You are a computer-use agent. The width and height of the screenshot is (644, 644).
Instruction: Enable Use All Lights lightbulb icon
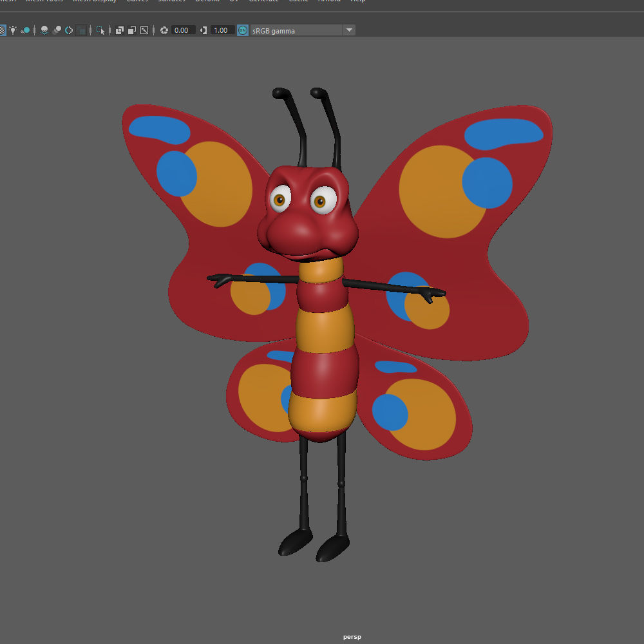[13, 30]
